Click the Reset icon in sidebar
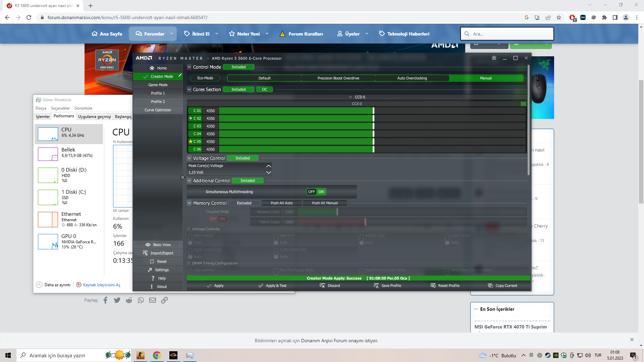644x362 pixels. point(152,261)
